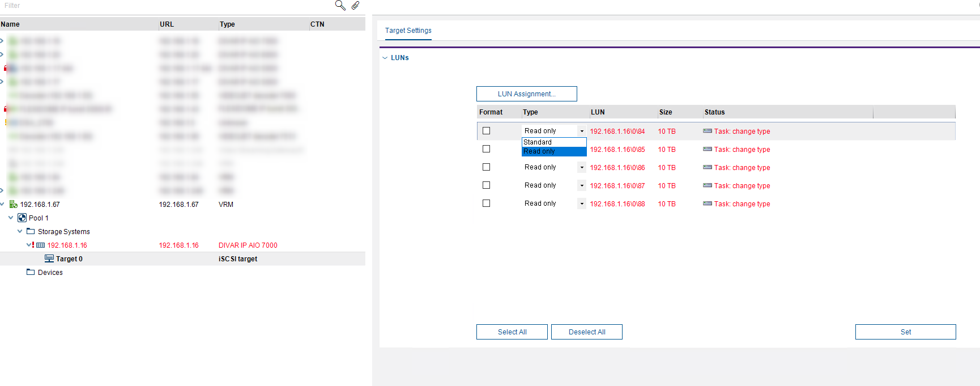This screenshot has width=980, height=386.
Task: Enable the Format checkbox for LUN 88
Action: pyautogui.click(x=486, y=203)
